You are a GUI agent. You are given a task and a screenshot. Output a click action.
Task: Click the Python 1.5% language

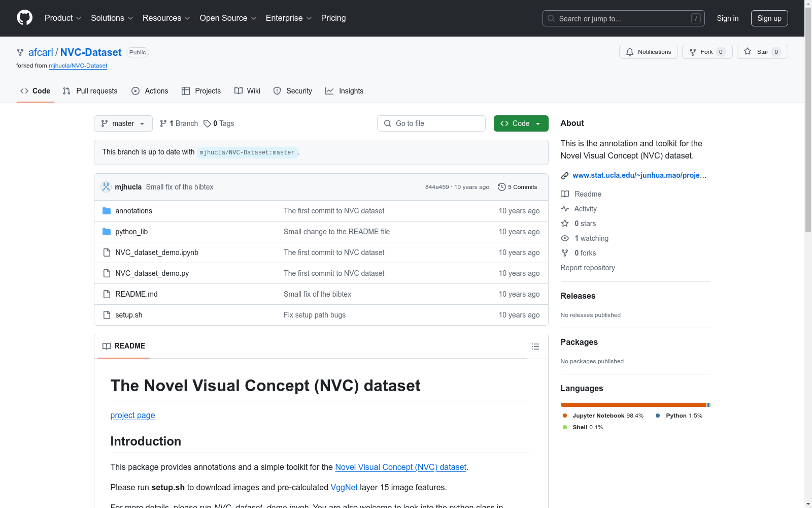[679, 416]
